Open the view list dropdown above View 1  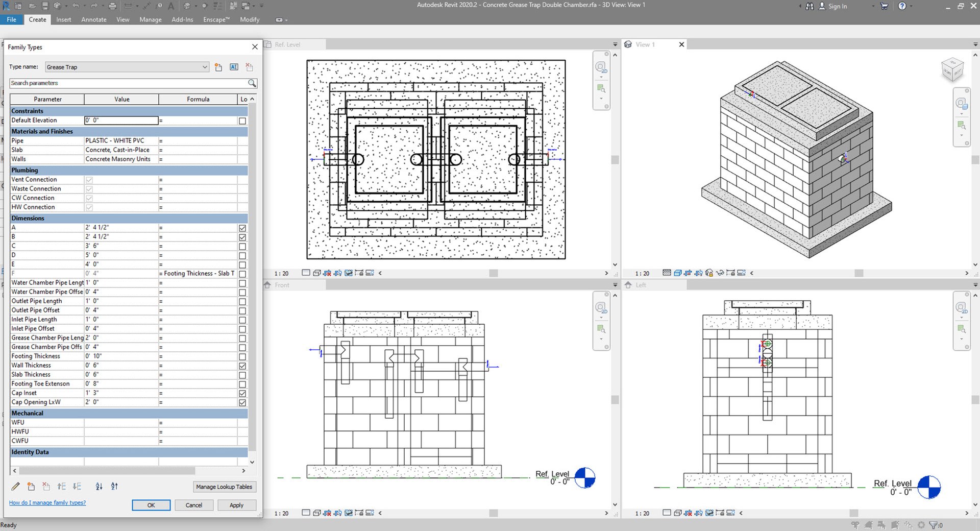[975, 44]
